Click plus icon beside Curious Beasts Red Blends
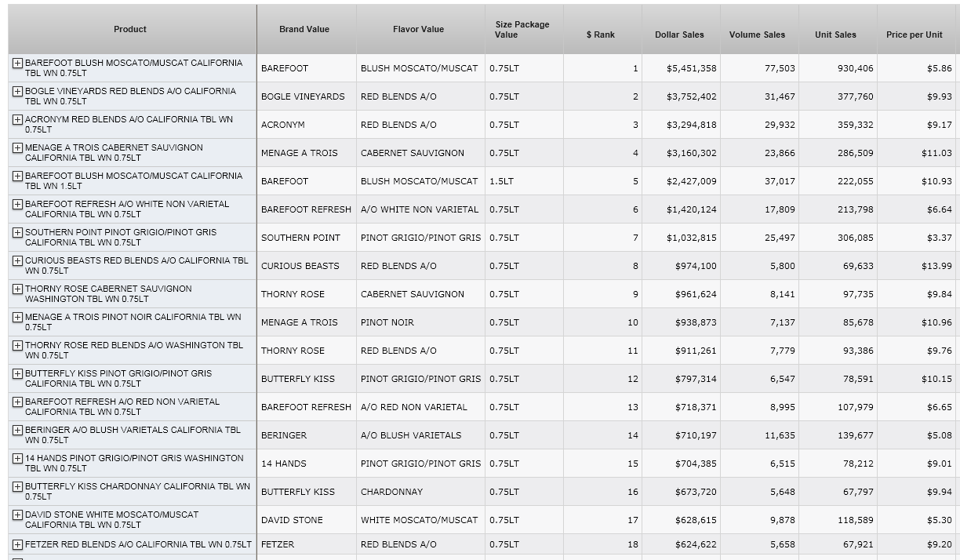960x560 pixels. 17,260
